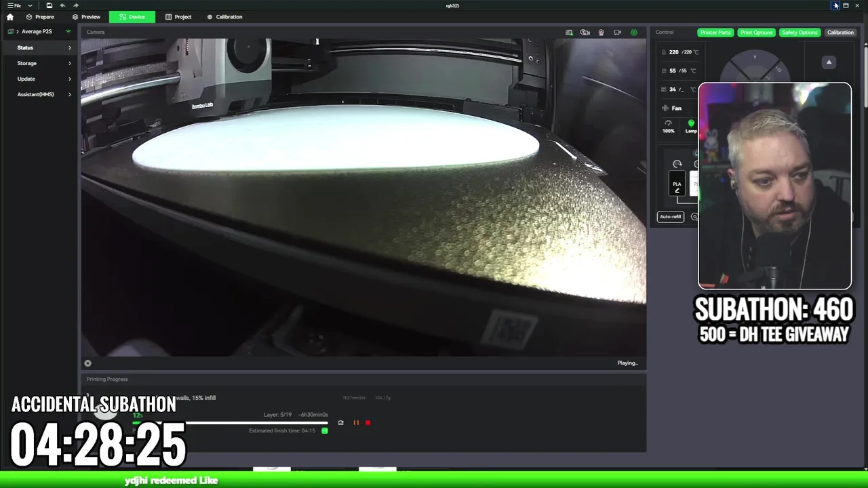The image size is (868, 488).
Task: Click the Save icon in the title bar
Action: (x=49, y=5)
